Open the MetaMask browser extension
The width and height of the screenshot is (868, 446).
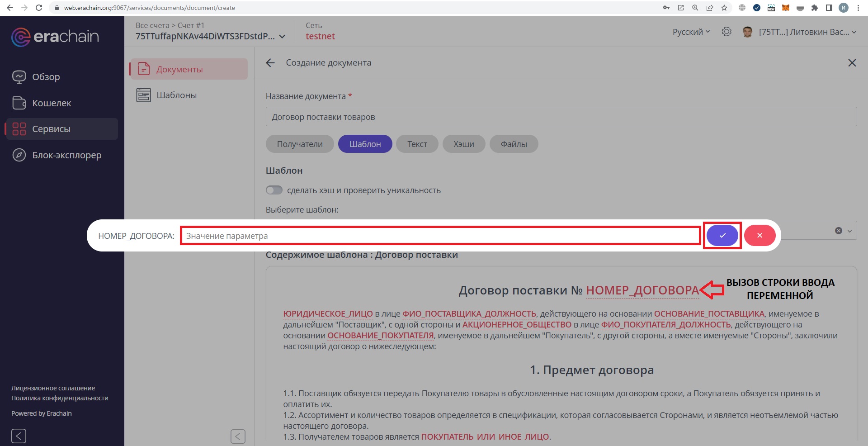[786, 8]
